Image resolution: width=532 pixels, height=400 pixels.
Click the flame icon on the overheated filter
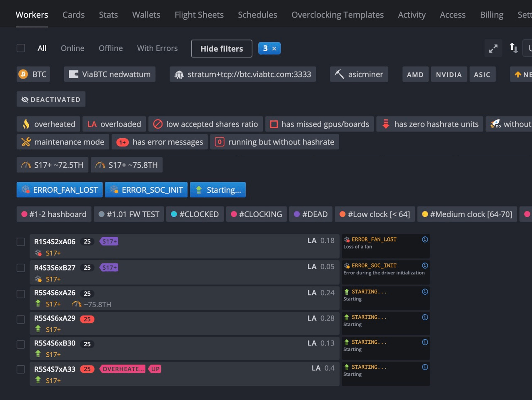coord(26,124)
